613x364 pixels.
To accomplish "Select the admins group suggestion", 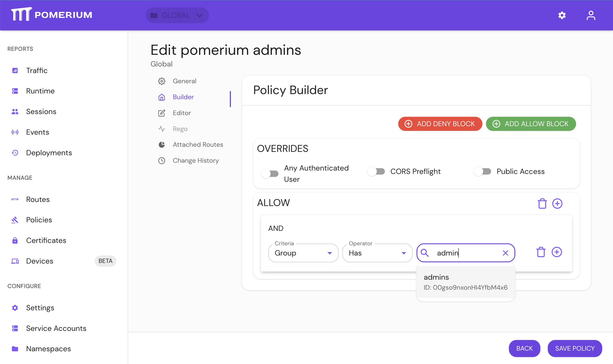I will point(466,282).
